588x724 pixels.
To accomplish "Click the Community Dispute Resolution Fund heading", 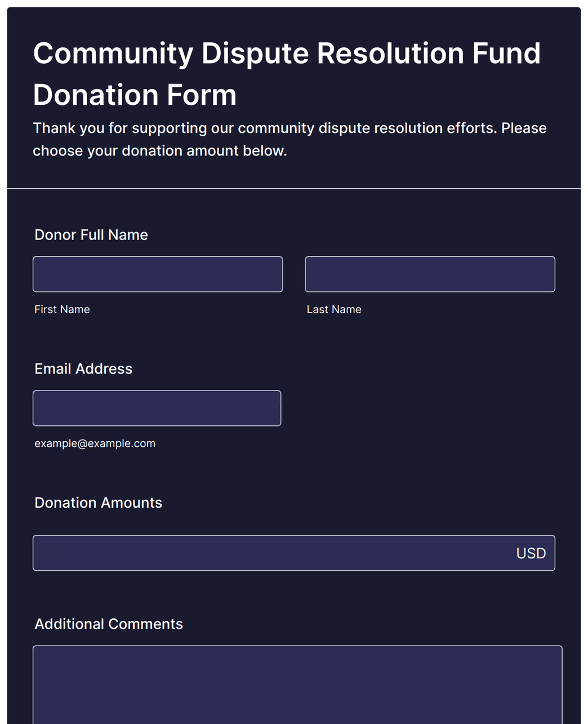I will tap(287, 54).
